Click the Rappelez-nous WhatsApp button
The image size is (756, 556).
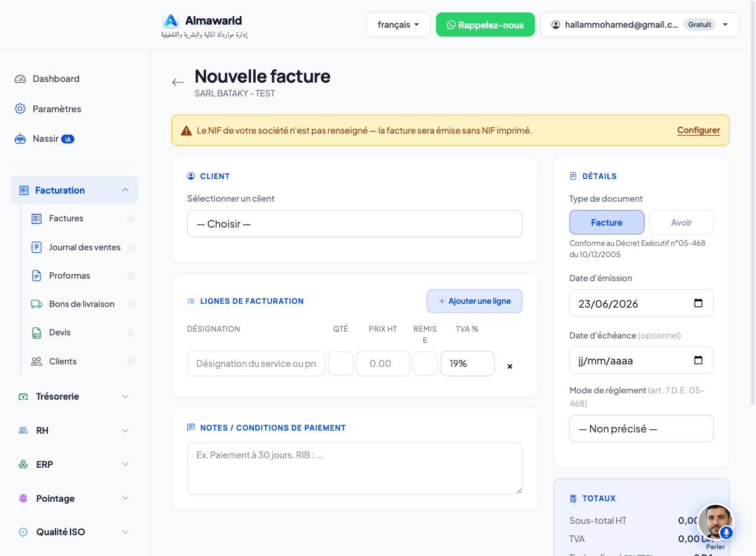(485, 25)
